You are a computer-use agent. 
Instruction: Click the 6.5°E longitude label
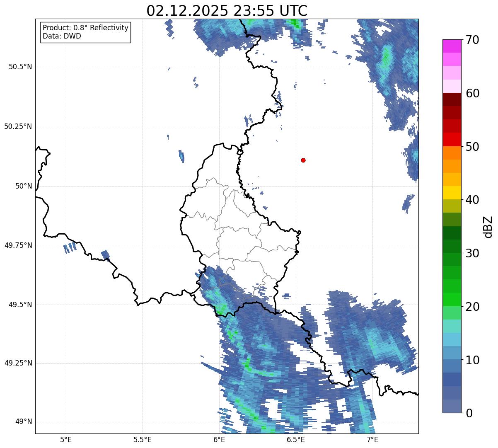pos(296,439)
